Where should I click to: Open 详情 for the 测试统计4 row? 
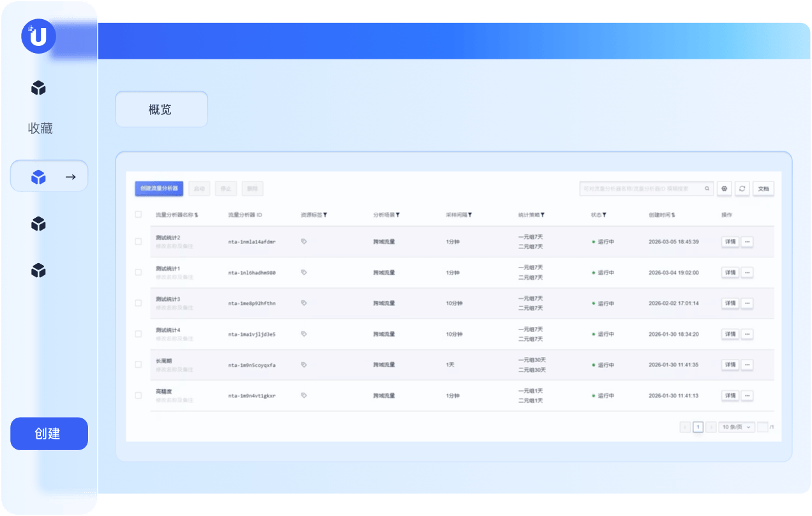(730, 334)
